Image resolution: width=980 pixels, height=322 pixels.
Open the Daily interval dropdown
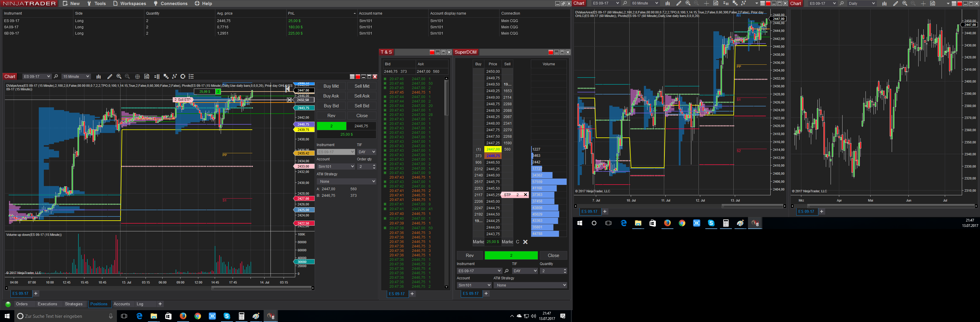point(862,3)
